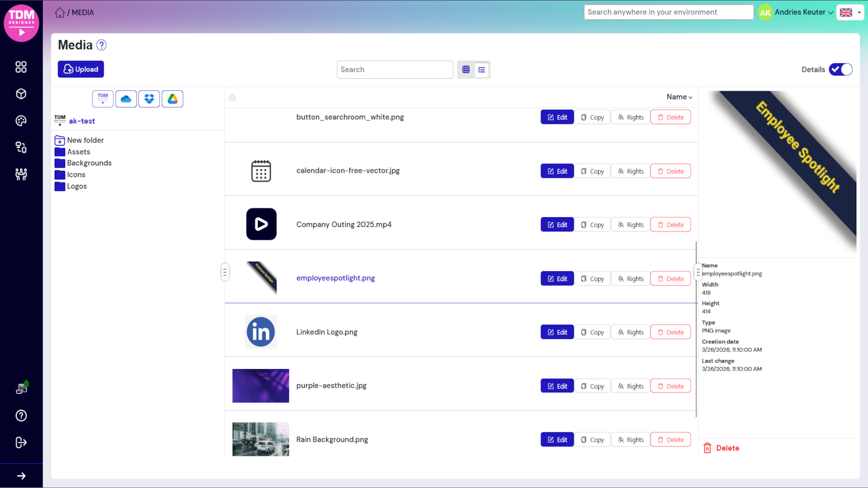Open the dashboard grid in the sidebar
The image size is (868, 488).
tap(21, 67)
